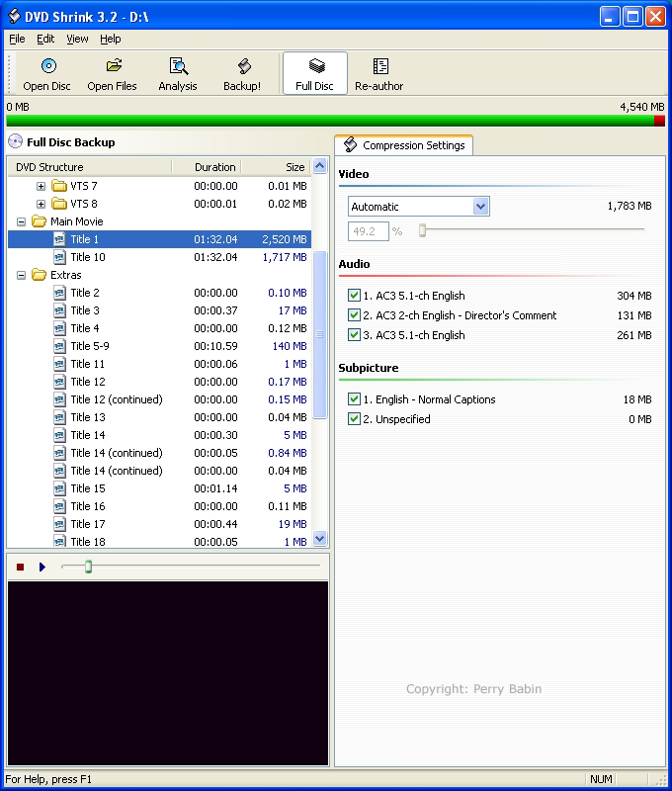The width and height of the screenshot is (672, 791).
Task: Click the Title 11 film icon
Action: coord(59,364)
